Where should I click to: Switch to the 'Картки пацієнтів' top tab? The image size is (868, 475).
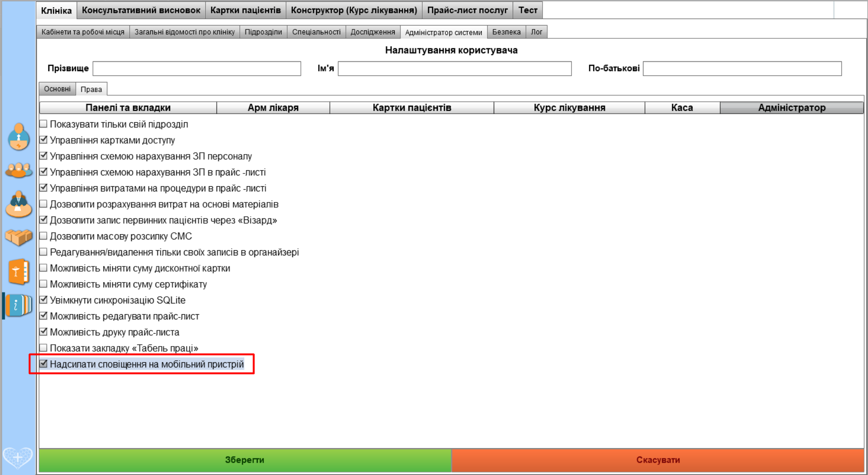coord(245,10)
